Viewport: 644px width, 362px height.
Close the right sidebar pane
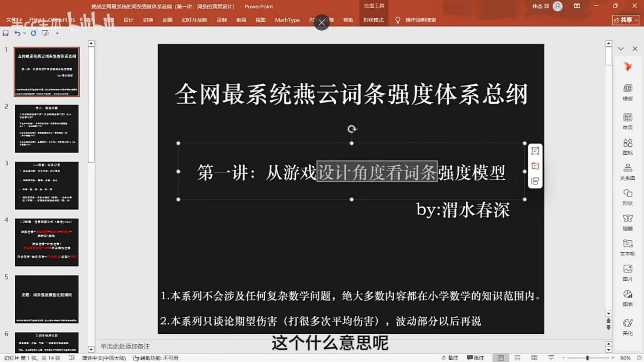point(635,49)
